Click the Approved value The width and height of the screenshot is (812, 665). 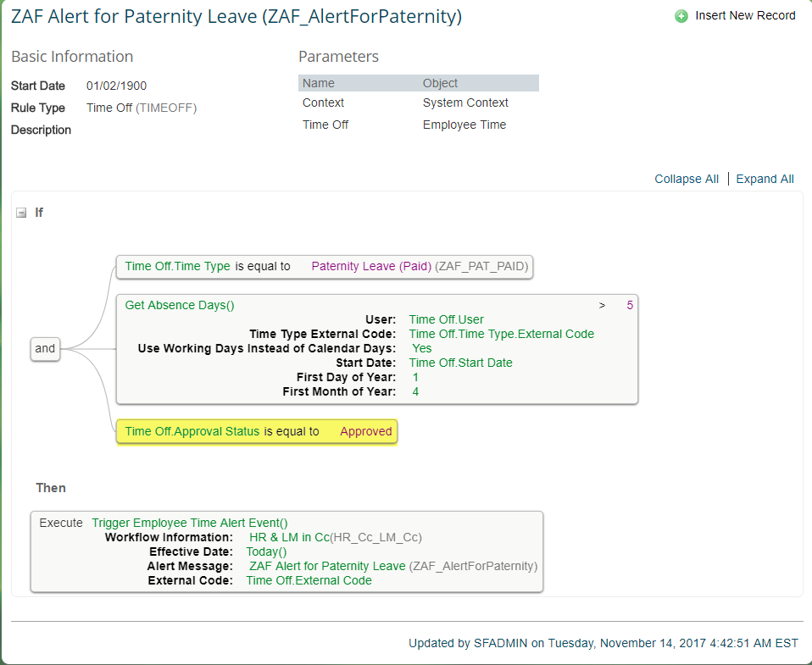365,431
